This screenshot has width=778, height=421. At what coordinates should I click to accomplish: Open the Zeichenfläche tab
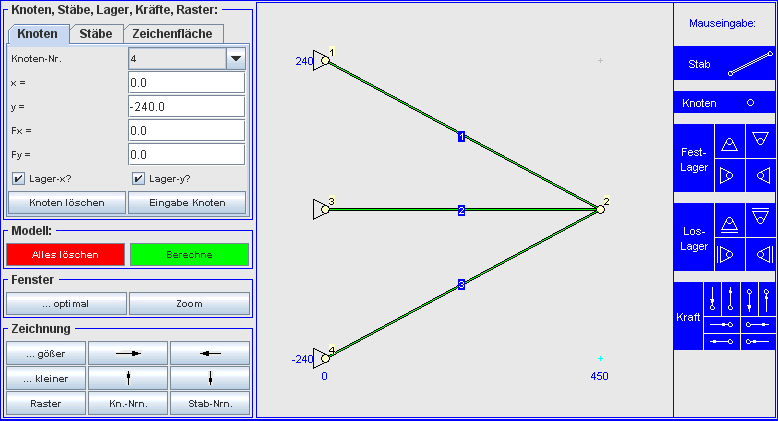pyautogui.click(x=167, y=34)
